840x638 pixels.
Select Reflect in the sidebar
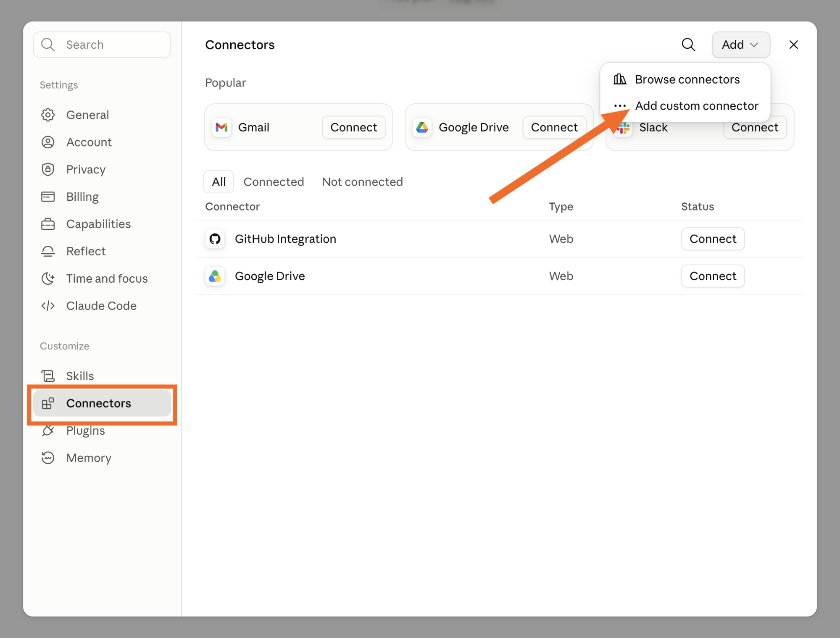pos(102,251)
